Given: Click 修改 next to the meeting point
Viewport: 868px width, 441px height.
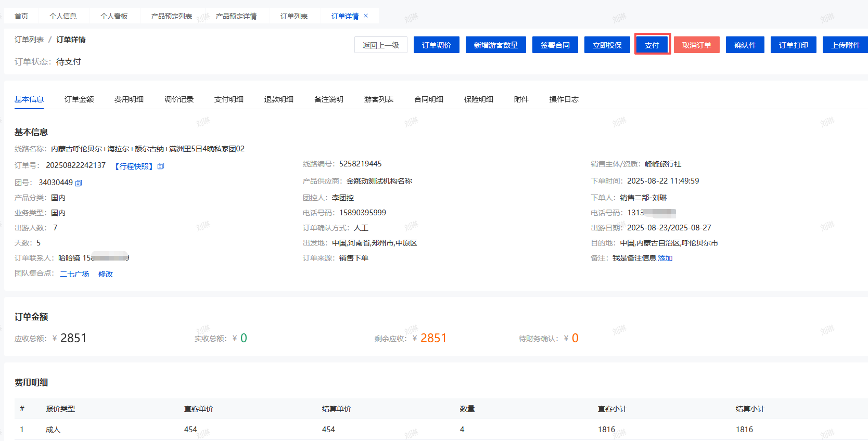Looking at the screenshot, I should pyautogui.click(x=106, y=274).
